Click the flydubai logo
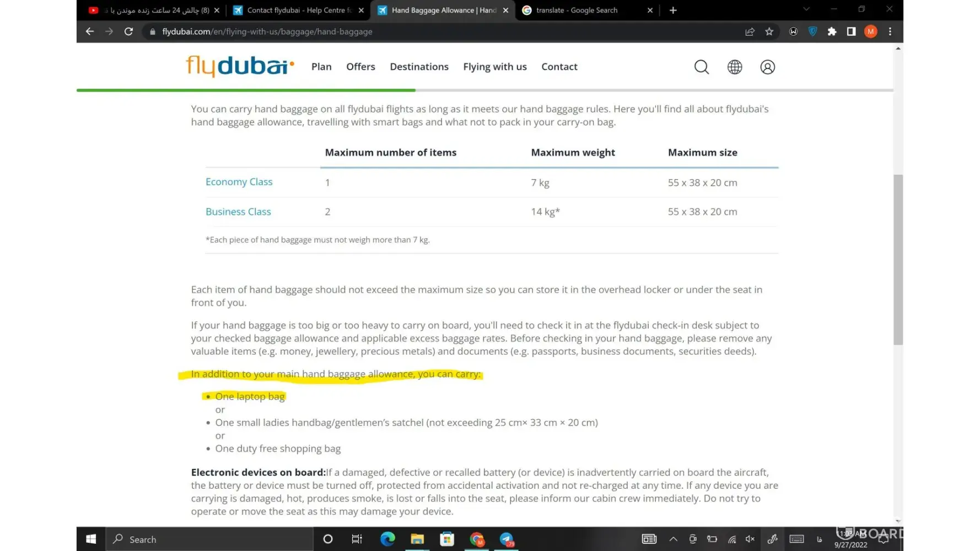The width and height of the screenshot is (980, 551). (x=240, y=66)
